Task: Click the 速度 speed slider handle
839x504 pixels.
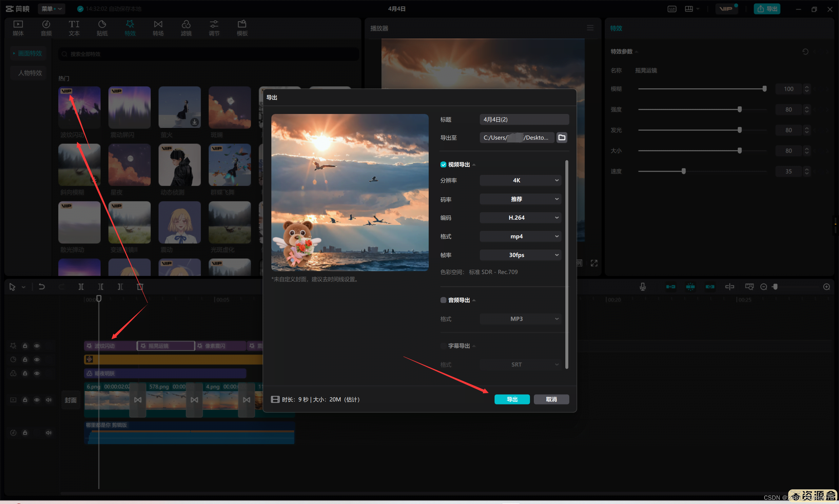Action: pyautogui.click(x=683, y=171)
